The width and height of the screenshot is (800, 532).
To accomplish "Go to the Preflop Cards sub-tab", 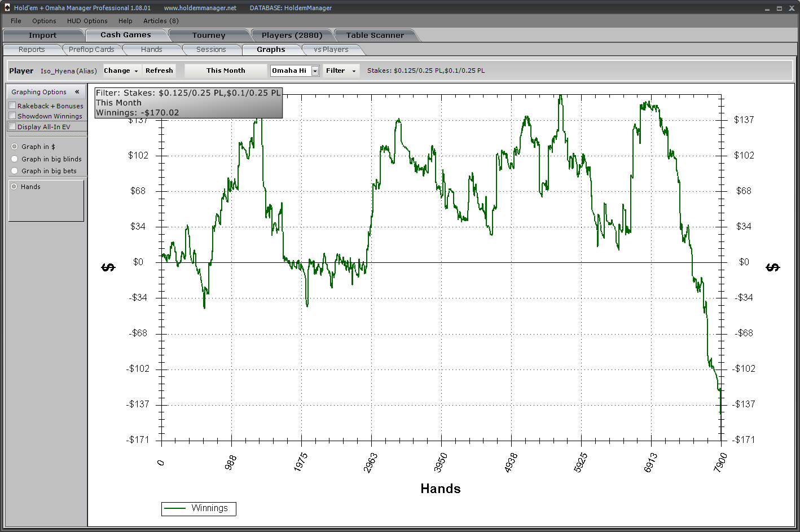I will coord(91,50).
